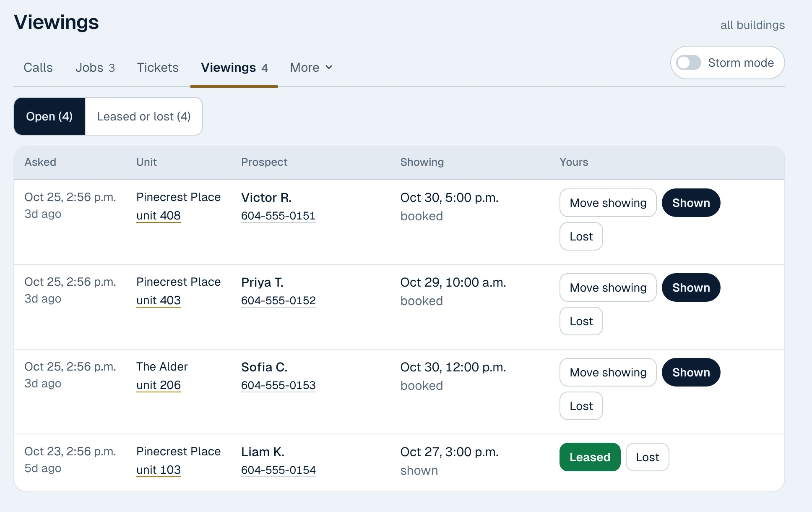Click showing time Oct 30, 5:00 p.m.

pos(449,197)
